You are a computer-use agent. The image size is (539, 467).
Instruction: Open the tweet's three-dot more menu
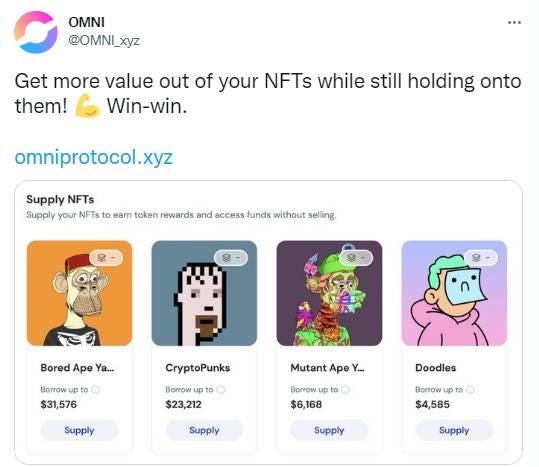point(514,22)
